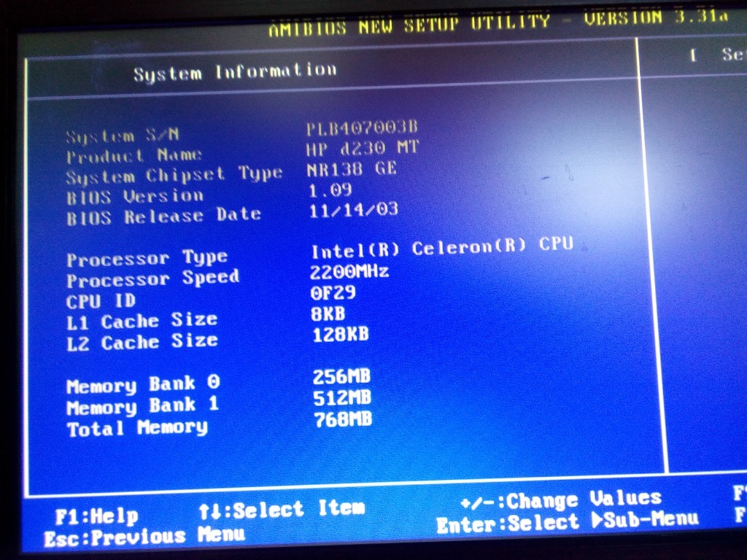Screen dimensions: 747x560
Task: Click the NR138 GE chipset value
Action: coord(352,169)
